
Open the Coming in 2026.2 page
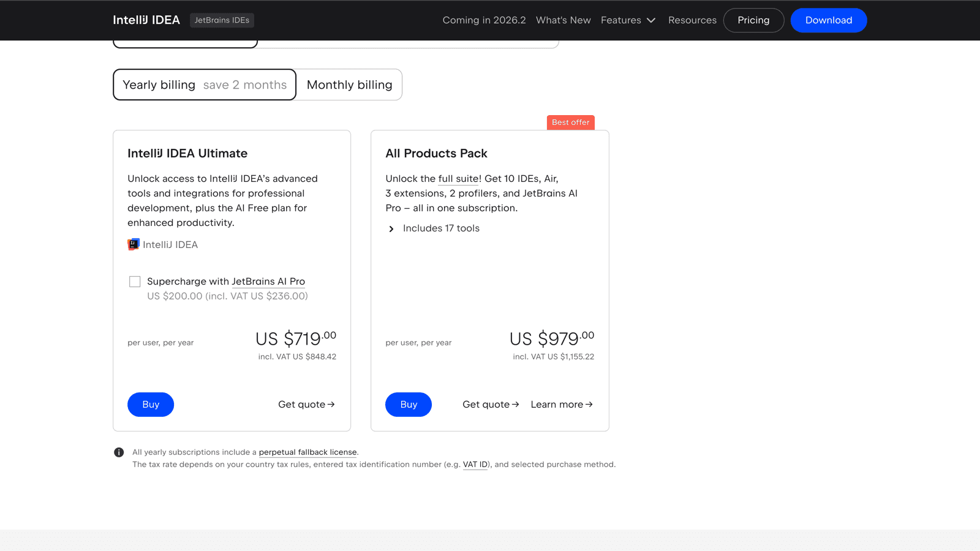click(x=484, y=20)
